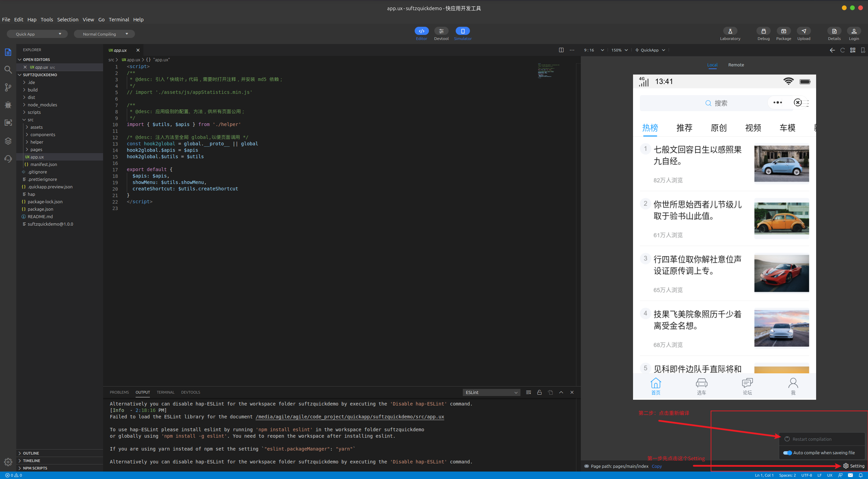868x479 pixels.
Task: Switch to the TERMINAL panel tab
Action: click(165, 392)
